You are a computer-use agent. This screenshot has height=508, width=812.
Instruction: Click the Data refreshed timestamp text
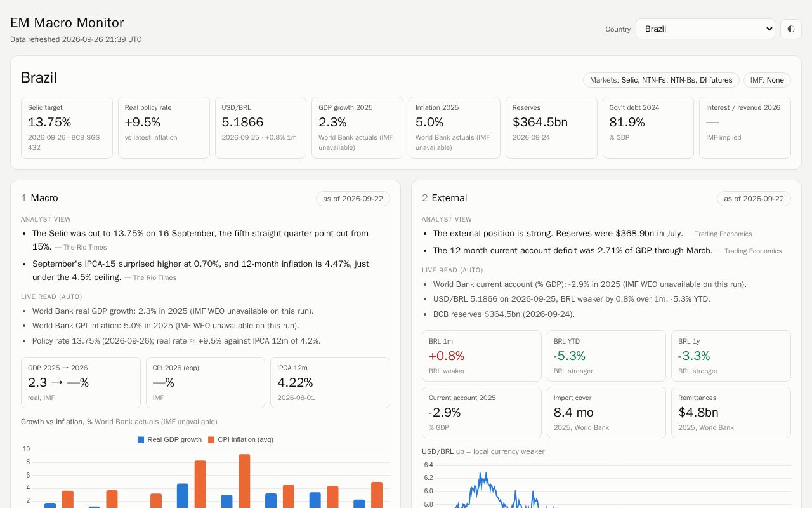point(75,39)
